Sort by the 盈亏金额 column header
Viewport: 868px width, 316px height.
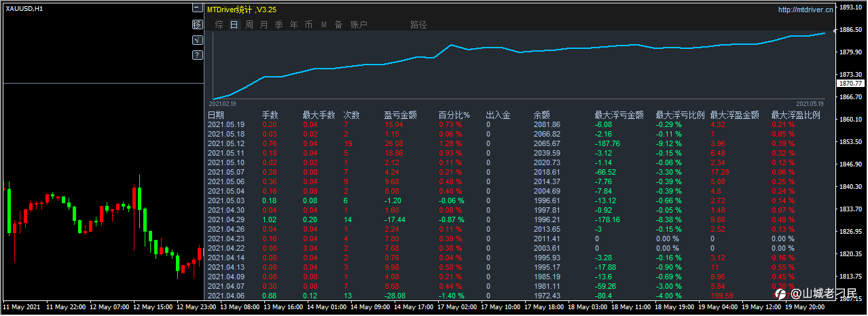(401, 115)
